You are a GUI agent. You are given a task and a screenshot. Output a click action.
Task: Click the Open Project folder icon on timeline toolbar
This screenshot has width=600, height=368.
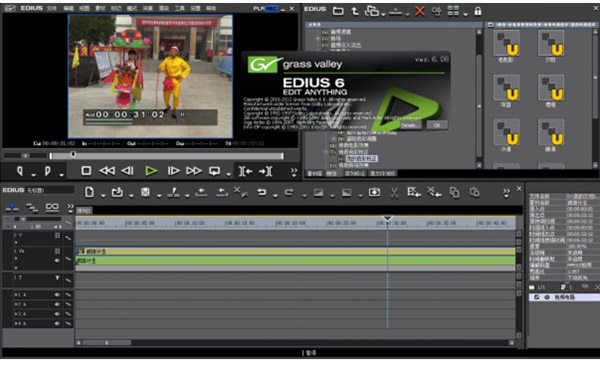point(117,192)
